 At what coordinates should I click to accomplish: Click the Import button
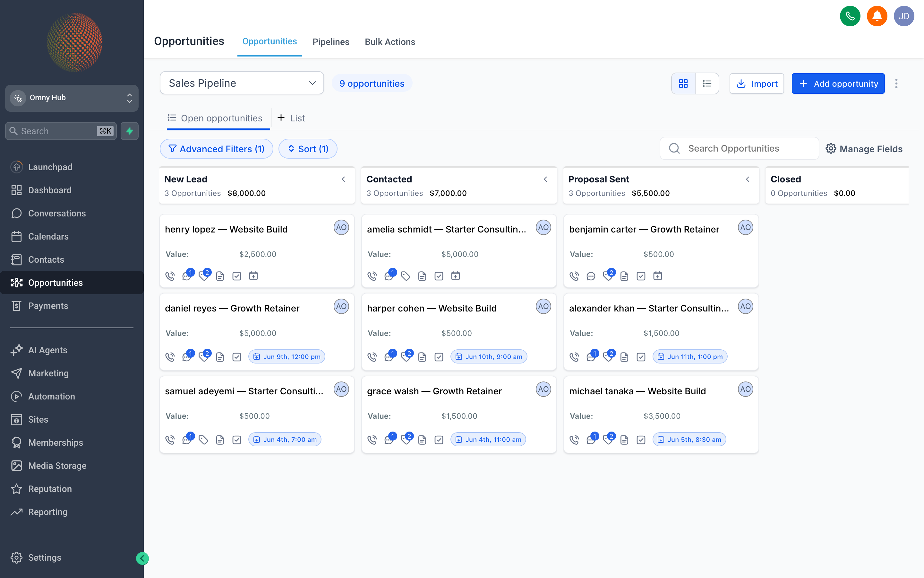pos(757,84)
